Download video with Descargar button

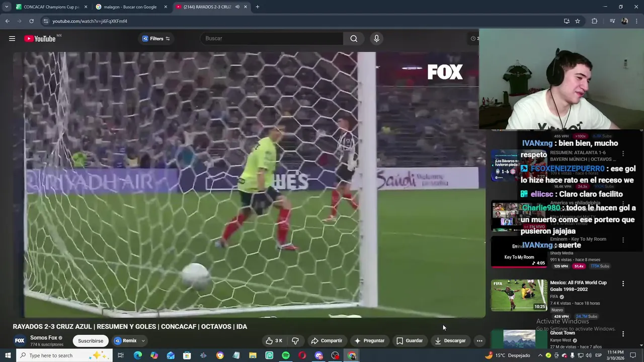450,341
